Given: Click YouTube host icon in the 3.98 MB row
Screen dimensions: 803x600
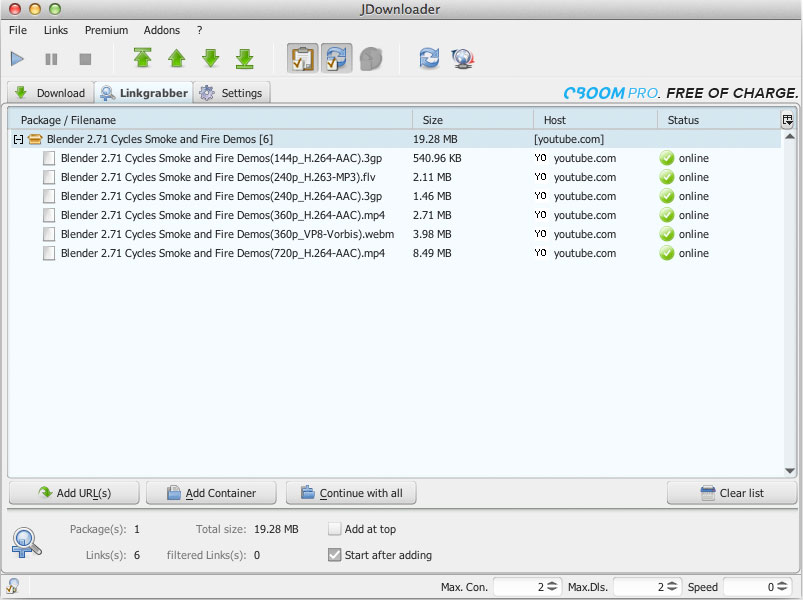Looking at the screenshot, I should click(x=540, y=234).
